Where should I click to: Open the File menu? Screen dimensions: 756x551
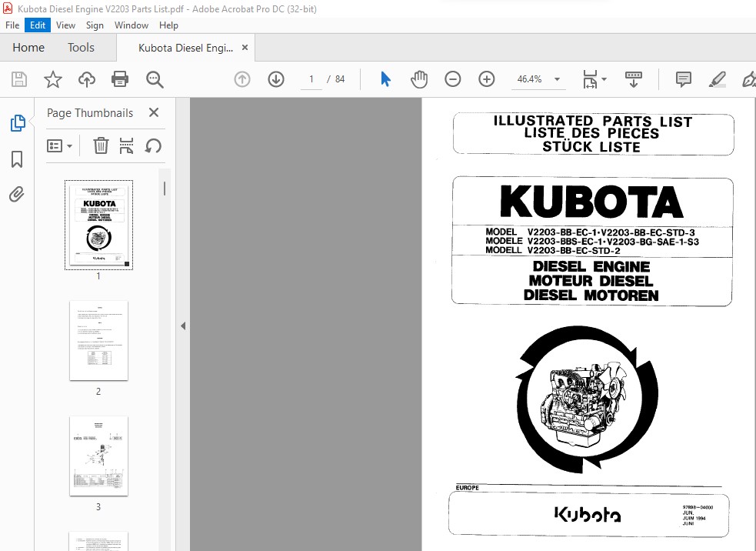click(x=12, y=25)
